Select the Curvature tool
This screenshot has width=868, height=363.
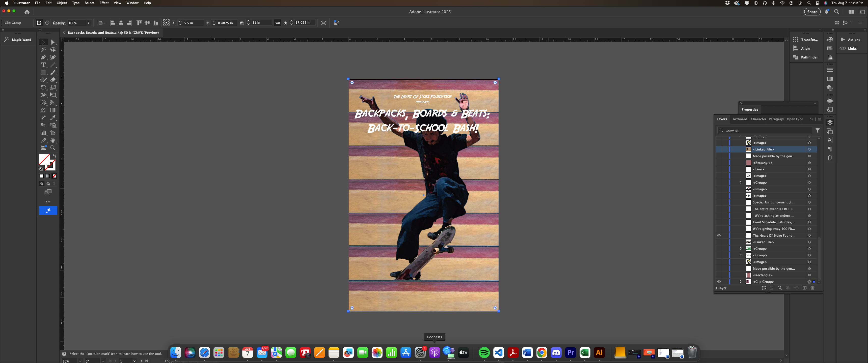tap(53, 57)
